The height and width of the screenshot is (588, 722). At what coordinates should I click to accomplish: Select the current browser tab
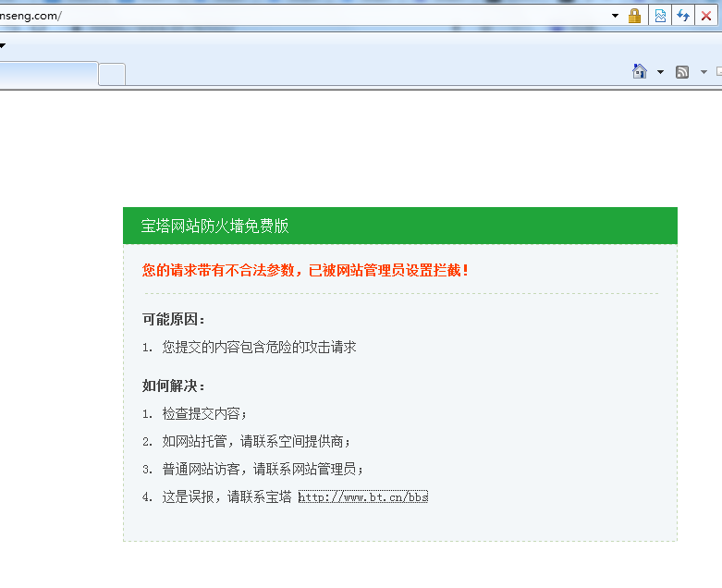(48, 74)
